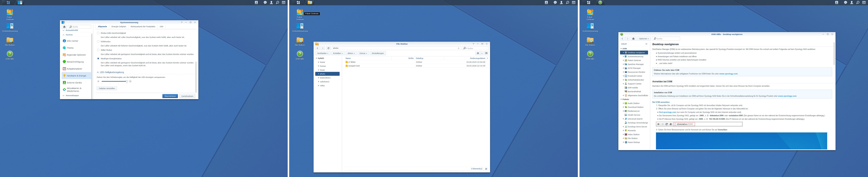Go forward in File Station navigation

click(323, 48)
